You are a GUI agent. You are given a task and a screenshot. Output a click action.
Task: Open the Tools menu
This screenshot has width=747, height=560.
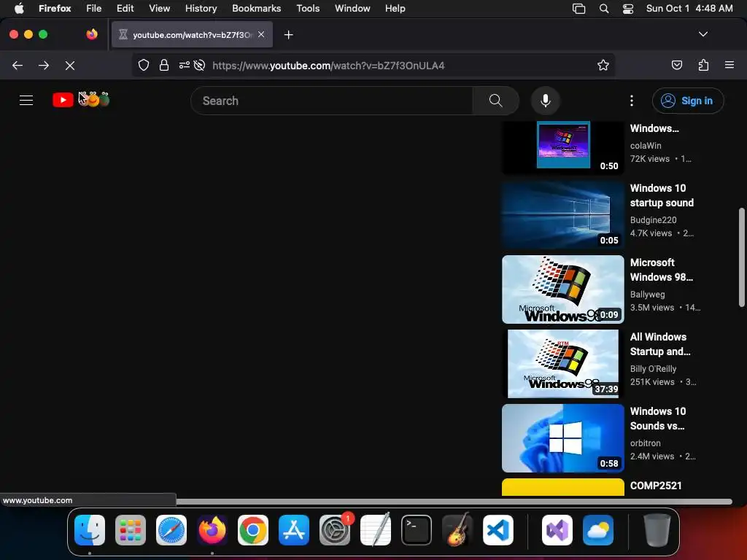tap(308, 8)
